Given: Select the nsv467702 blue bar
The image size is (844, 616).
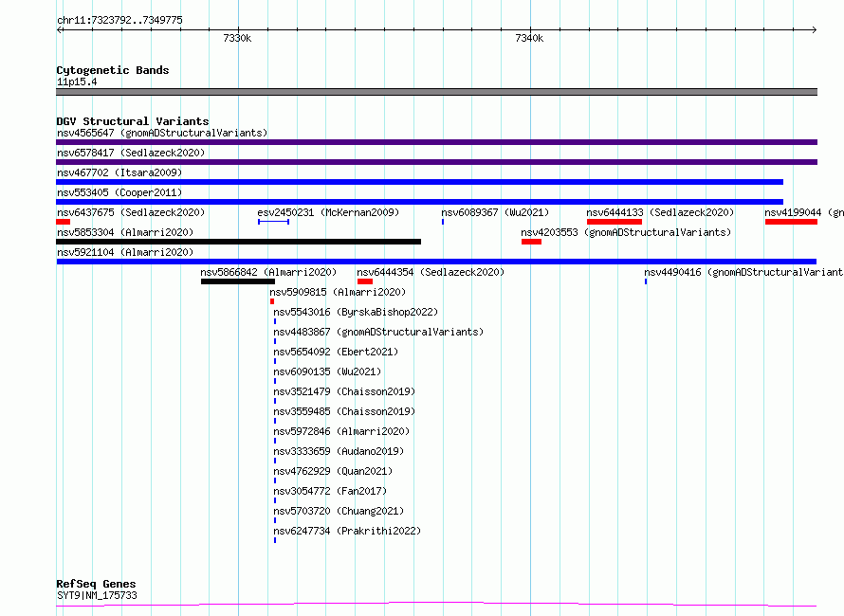Looking at the screenshot, I should pos(419,182).
